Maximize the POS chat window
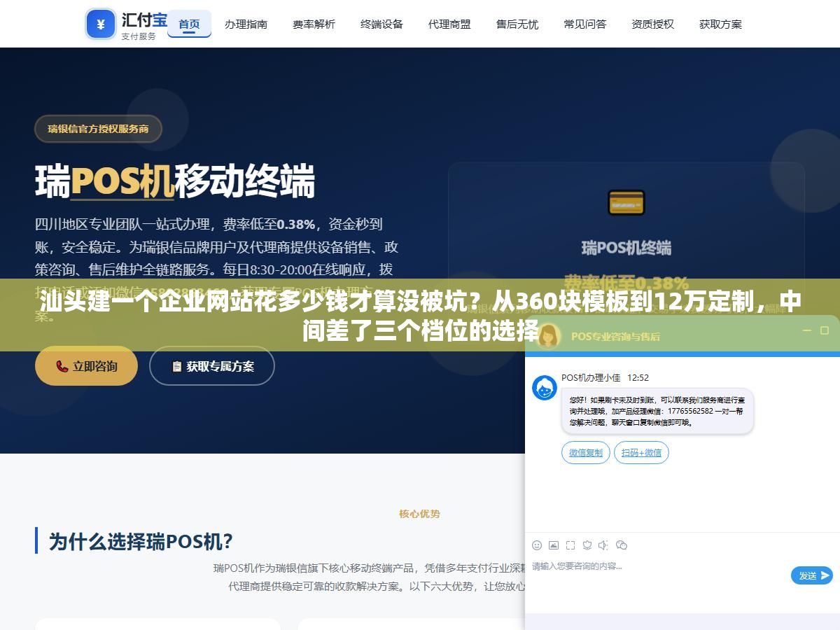840x630 pixels. coord(825,330)
